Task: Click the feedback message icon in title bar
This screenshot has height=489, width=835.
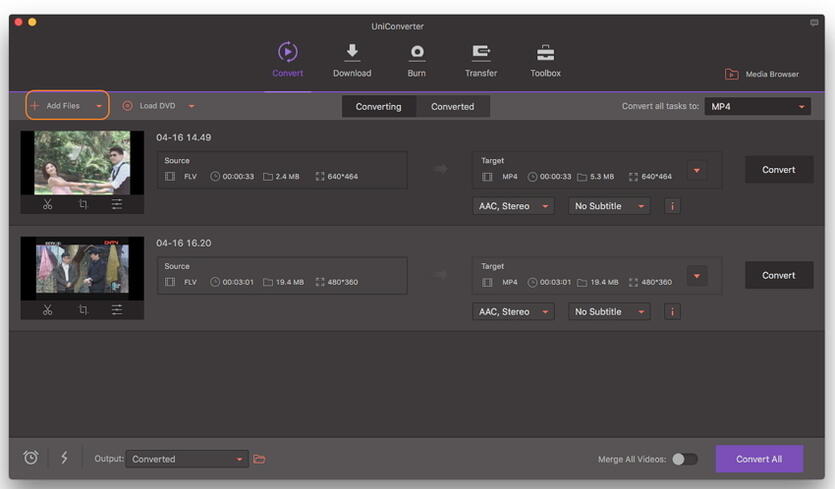Action: point(814,23)
